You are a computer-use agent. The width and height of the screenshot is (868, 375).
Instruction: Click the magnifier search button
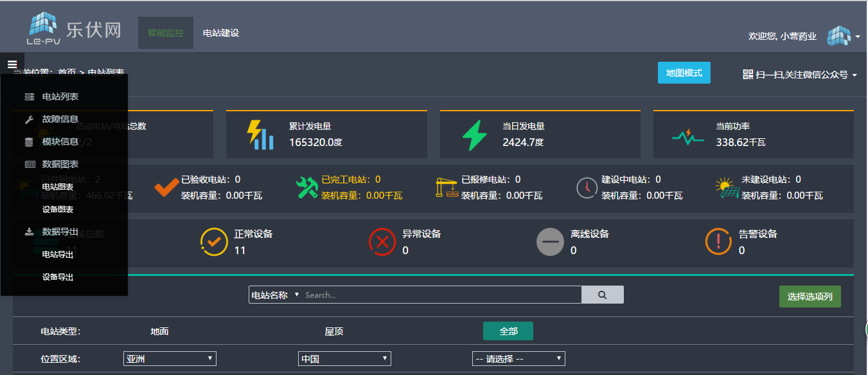602,295
